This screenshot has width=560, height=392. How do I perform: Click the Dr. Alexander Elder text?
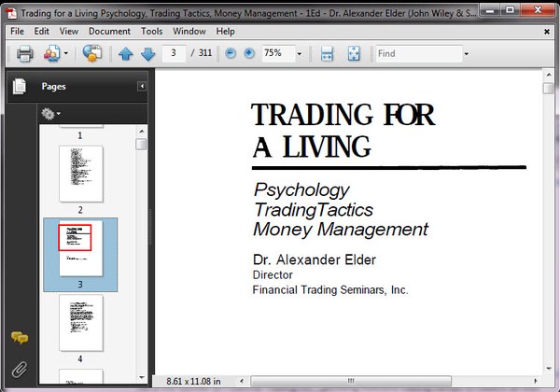[315, 259]
